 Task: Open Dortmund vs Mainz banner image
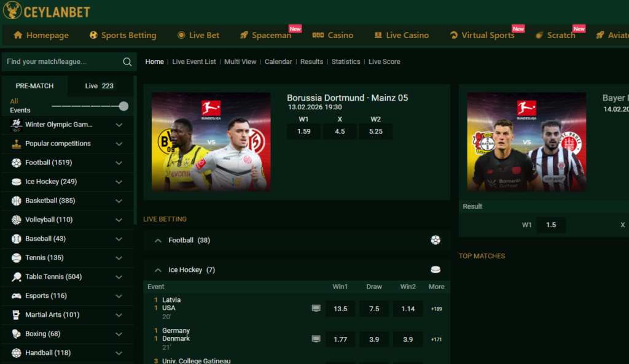point(211,142)
